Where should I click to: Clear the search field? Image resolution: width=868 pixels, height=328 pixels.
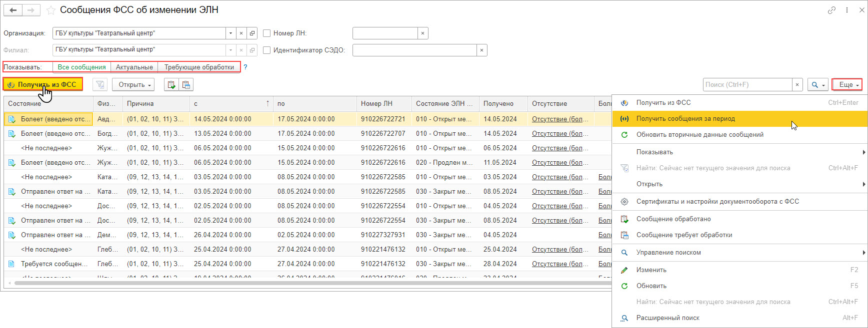click(x=797, y=85)
